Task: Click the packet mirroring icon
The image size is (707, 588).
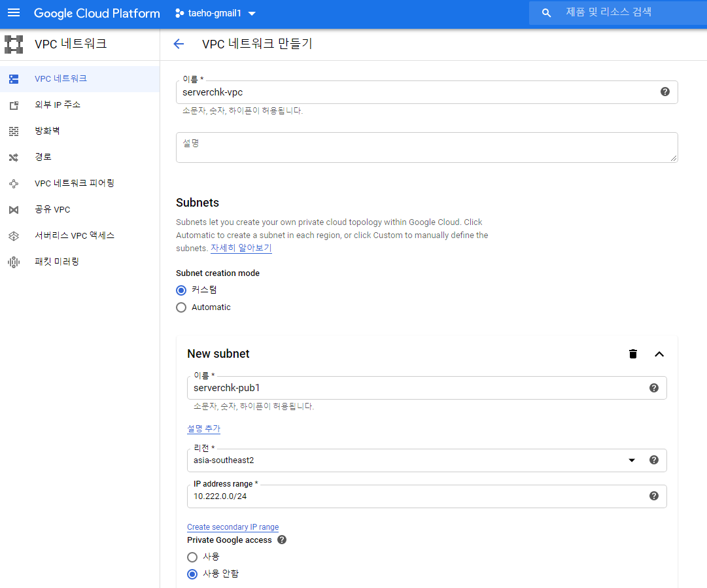Action: click(14, 262)
